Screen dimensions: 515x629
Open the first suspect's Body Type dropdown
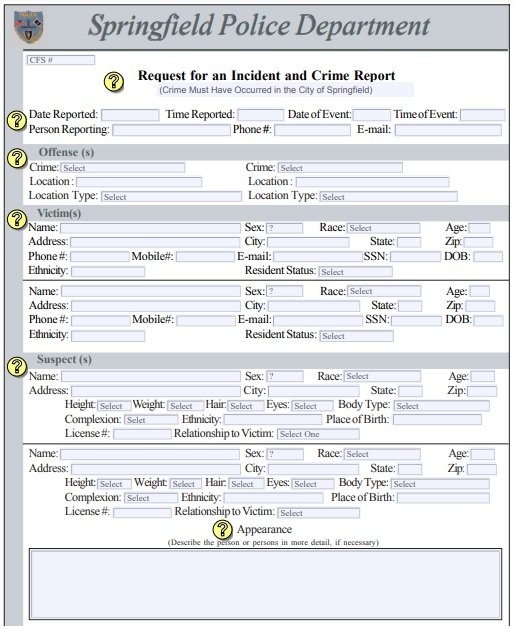pos(442,406)
